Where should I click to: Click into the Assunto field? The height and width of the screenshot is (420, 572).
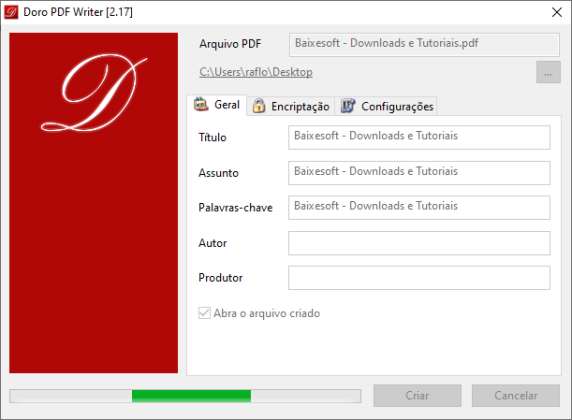(419, 173)
